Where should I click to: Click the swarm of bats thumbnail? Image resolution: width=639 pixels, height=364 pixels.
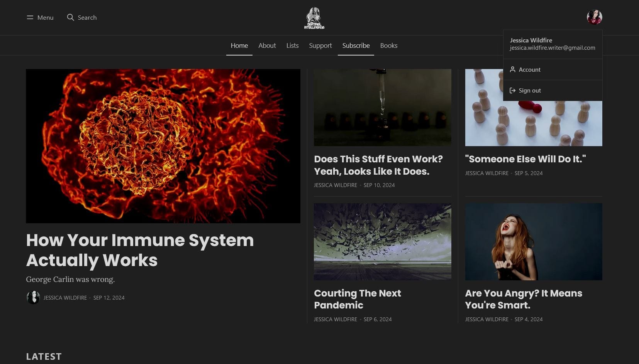(382, 241)
